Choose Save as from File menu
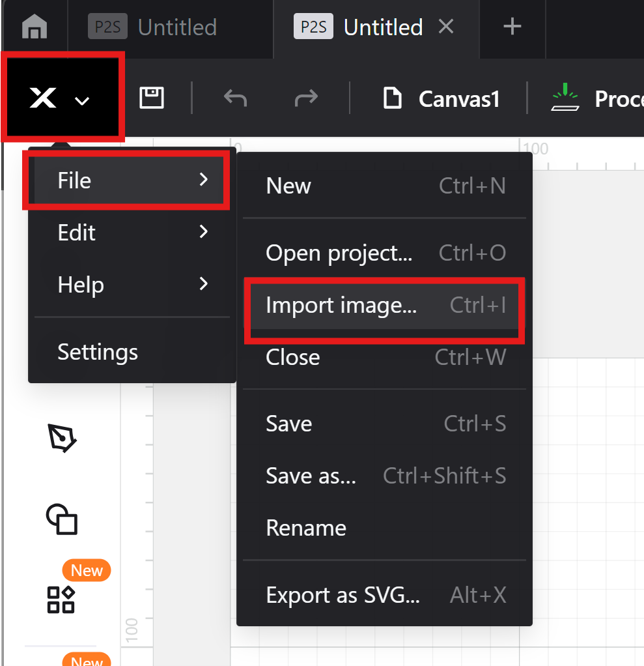 pos(384,476)
